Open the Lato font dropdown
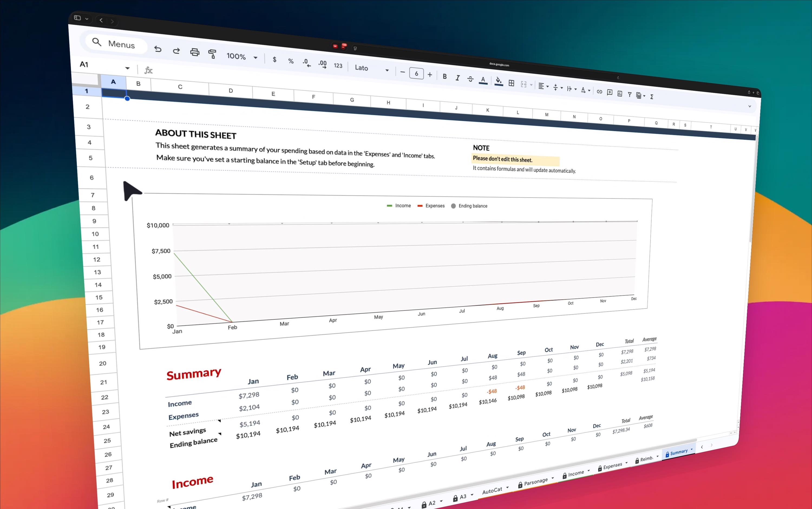The width and height of the screenshot is (812, 509). 372,69
